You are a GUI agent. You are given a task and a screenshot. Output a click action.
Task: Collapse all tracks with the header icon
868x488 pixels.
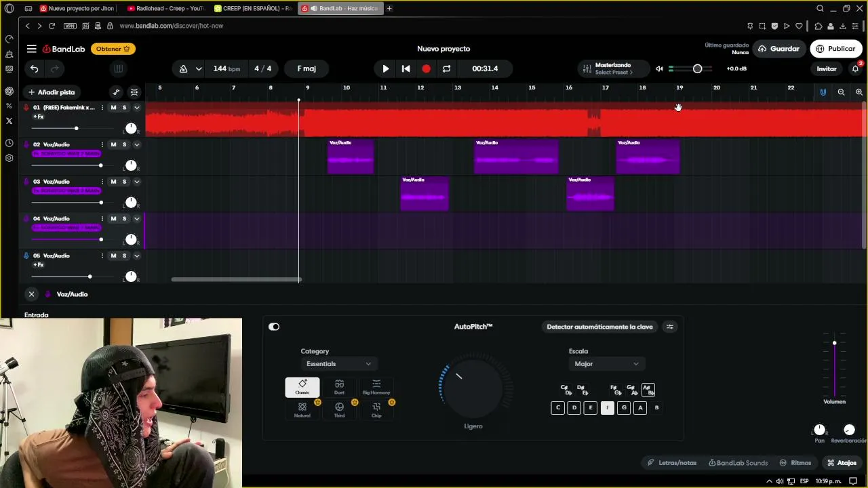click(x=134, y=92)
